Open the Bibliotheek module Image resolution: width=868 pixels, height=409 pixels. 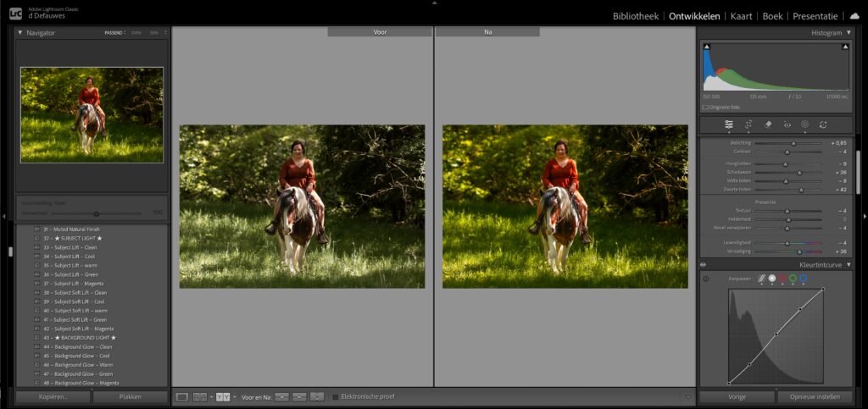(x=636, y=16)
